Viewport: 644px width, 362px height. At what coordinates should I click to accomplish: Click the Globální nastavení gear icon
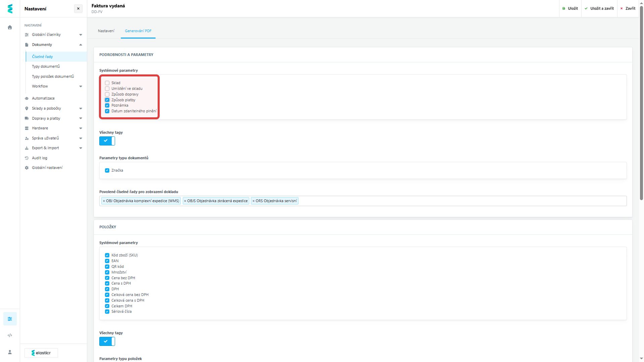26,168
